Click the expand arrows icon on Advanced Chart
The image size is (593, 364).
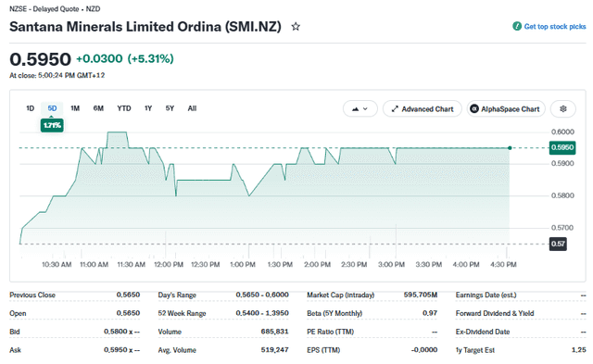point(395,109)
